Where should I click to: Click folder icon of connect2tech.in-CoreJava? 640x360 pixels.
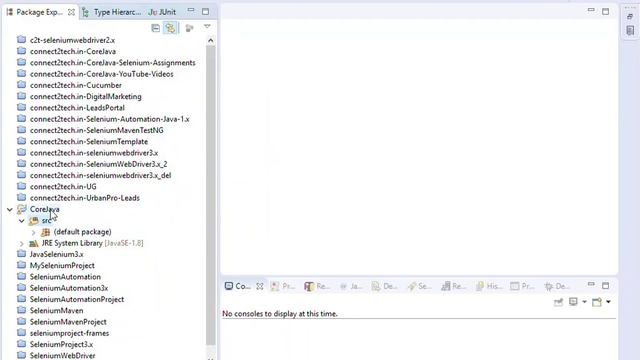pyautogui.click(x=22, y=51)
